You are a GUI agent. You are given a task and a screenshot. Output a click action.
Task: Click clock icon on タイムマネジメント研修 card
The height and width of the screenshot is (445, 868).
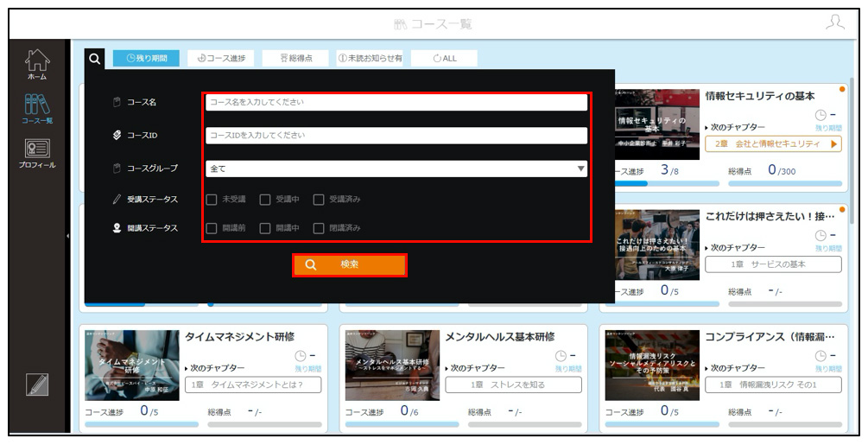pos(301,356)
